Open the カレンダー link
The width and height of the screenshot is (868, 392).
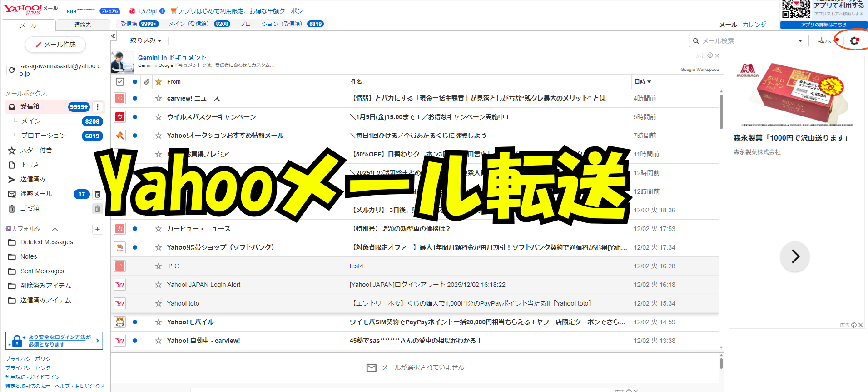tap(757, 25)
